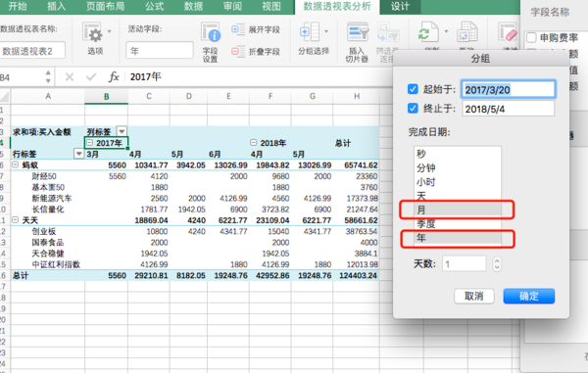Click the 新能源汽车 row label
Viewport: 588px width, 373px height.
(51, 198)
